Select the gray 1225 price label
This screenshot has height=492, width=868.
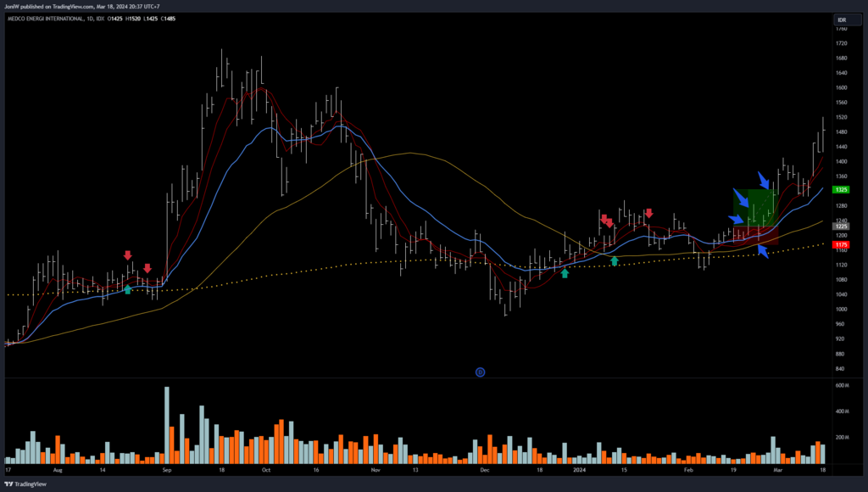(842, 226)
